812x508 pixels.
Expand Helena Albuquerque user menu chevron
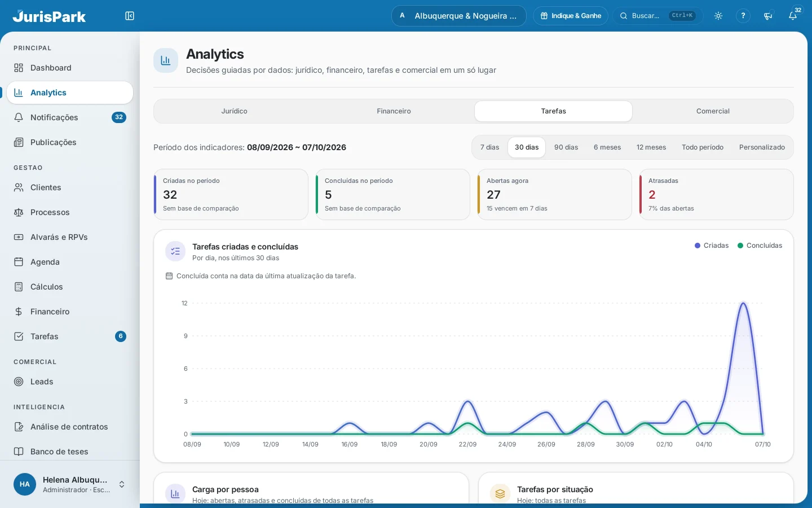pyautogui.click(x=122, y=484)
